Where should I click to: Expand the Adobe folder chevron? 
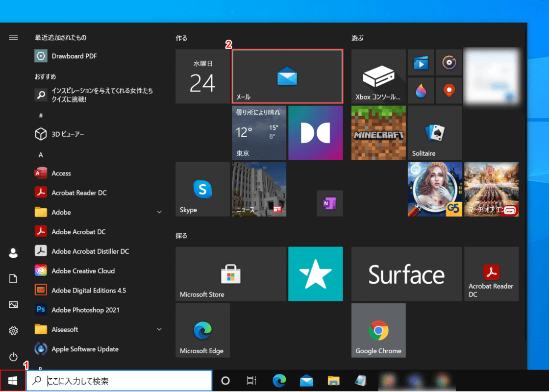click(159, 212)
